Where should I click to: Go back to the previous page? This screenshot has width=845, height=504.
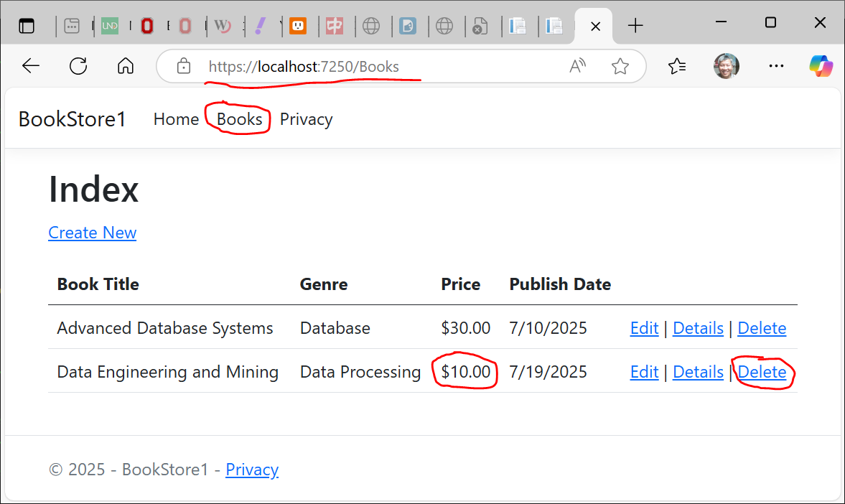[x=31, y=66]
